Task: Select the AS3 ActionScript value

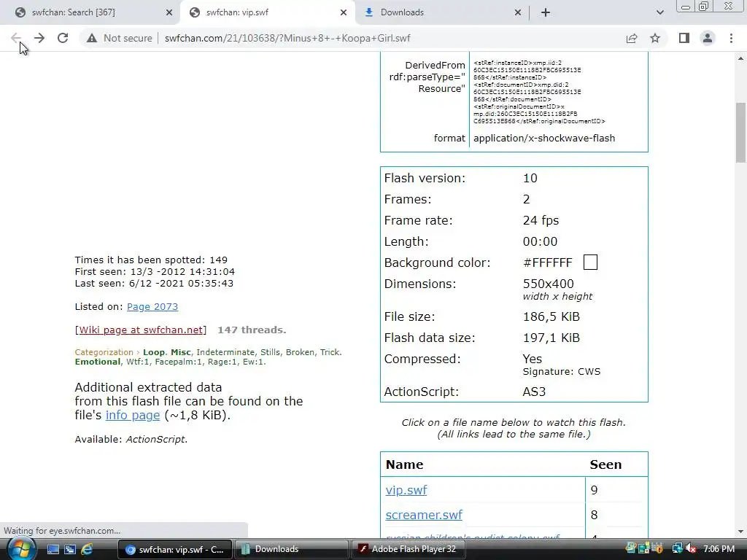Action: (x=534, y=392)
